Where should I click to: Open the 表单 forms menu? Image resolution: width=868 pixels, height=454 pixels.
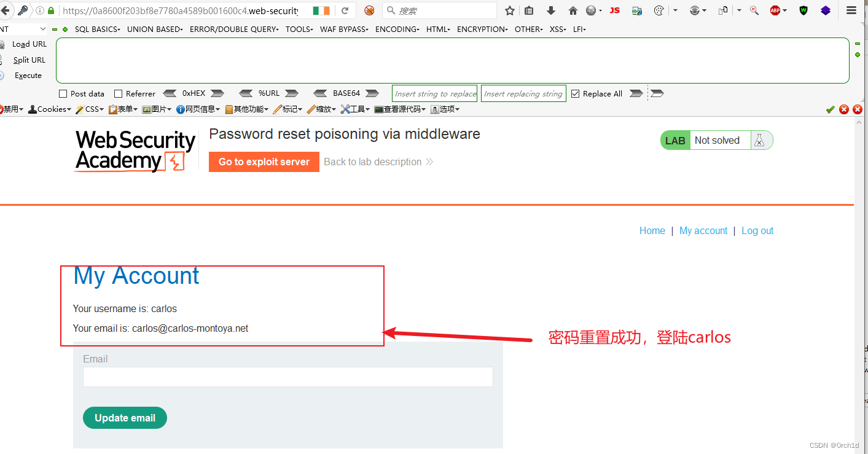(123, 109)
